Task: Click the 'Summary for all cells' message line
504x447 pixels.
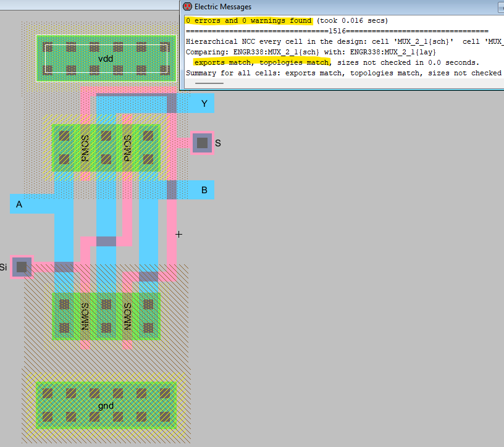Action: [343, 73]
